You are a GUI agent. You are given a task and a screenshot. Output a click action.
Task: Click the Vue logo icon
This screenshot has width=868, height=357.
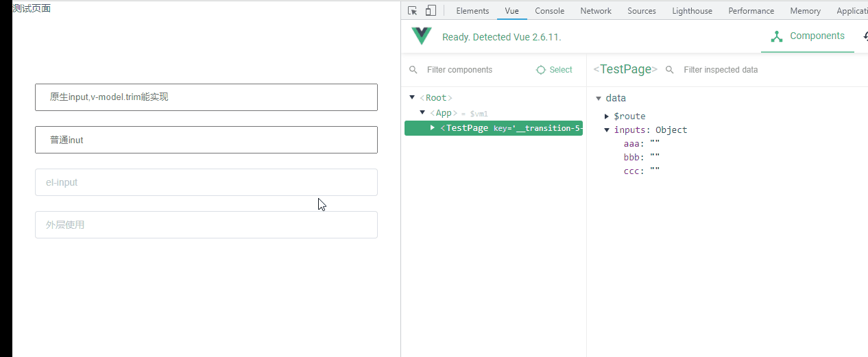(422, 36)
